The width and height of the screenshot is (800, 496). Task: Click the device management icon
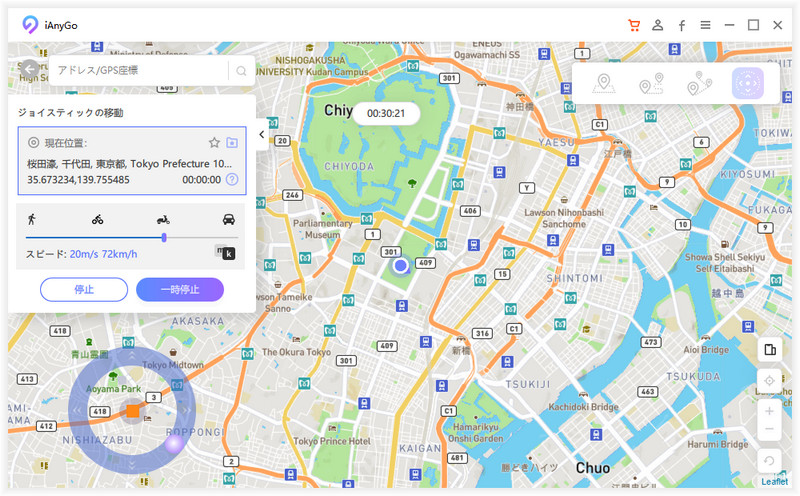(769, 350)
